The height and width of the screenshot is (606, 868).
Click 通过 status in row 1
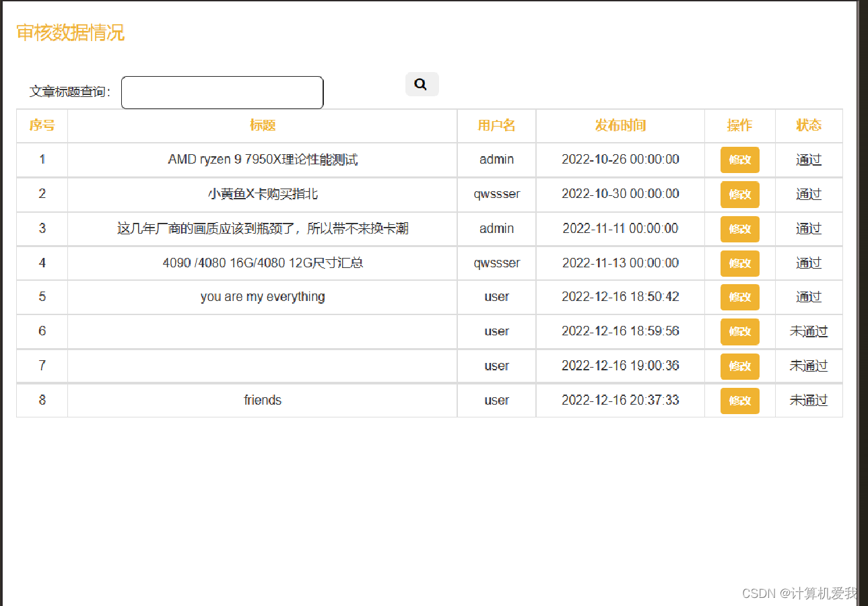tap(809, 160)
